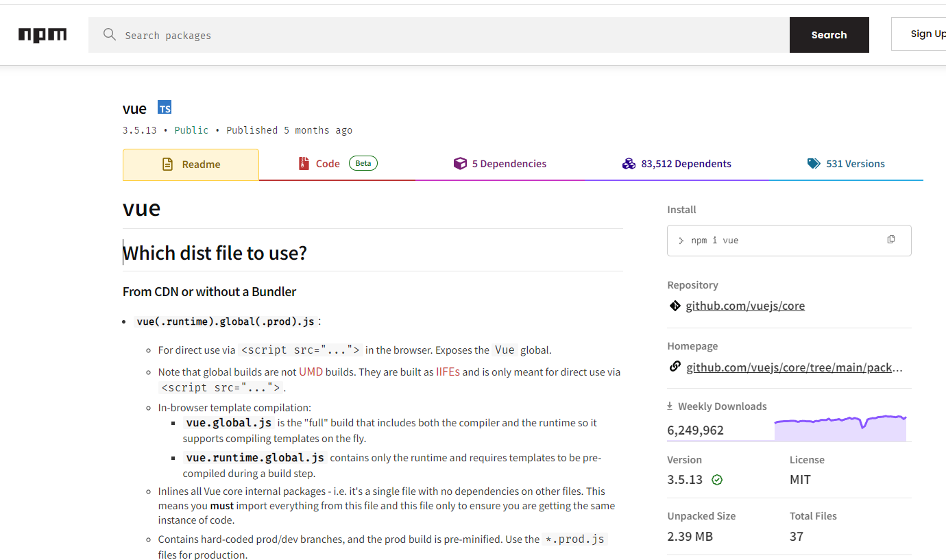Follow the IIFEs link in readme

(448, 372)
